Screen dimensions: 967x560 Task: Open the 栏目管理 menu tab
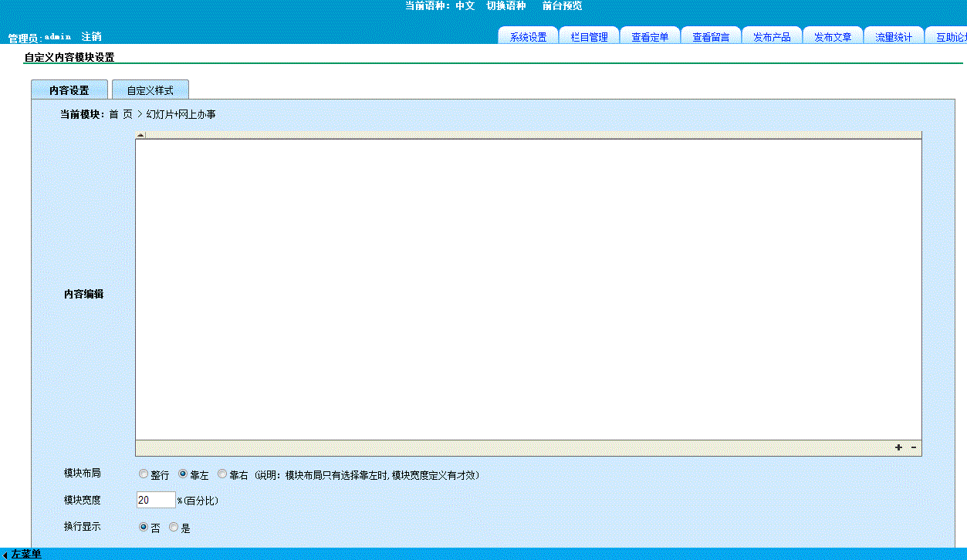click(589, 37)
